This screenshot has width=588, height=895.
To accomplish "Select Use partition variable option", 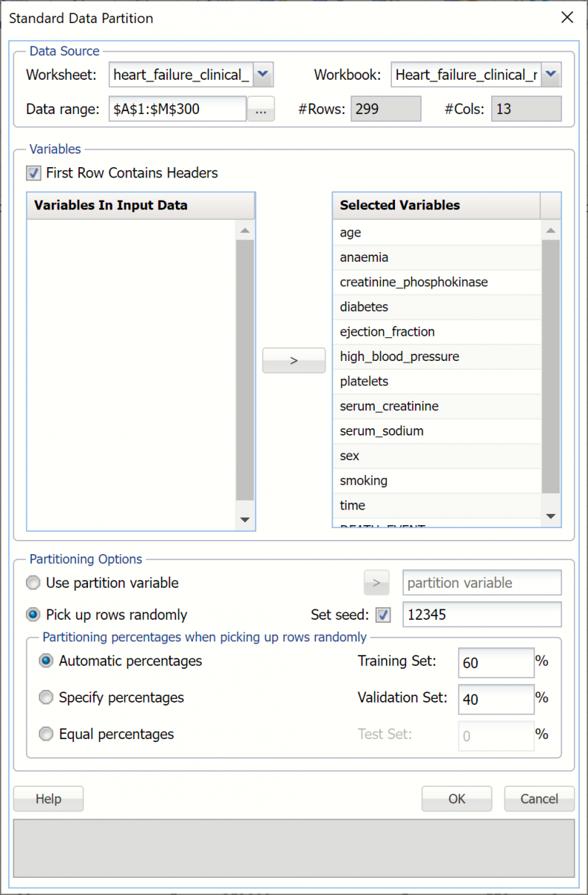I will [x=34, y=583].
